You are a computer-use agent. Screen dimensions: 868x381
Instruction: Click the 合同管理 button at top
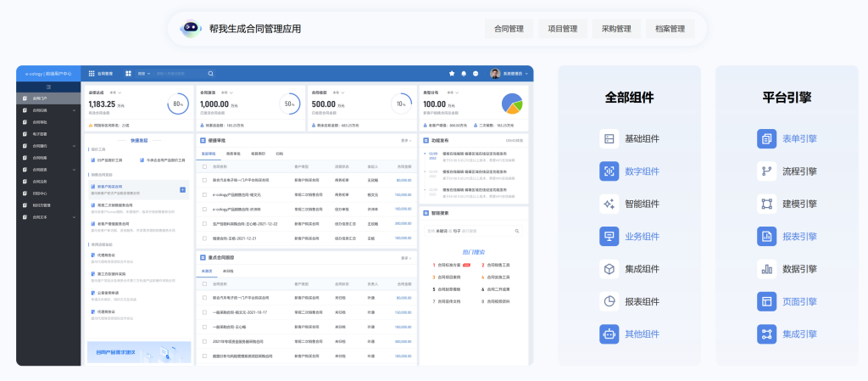tap(509, 29)
